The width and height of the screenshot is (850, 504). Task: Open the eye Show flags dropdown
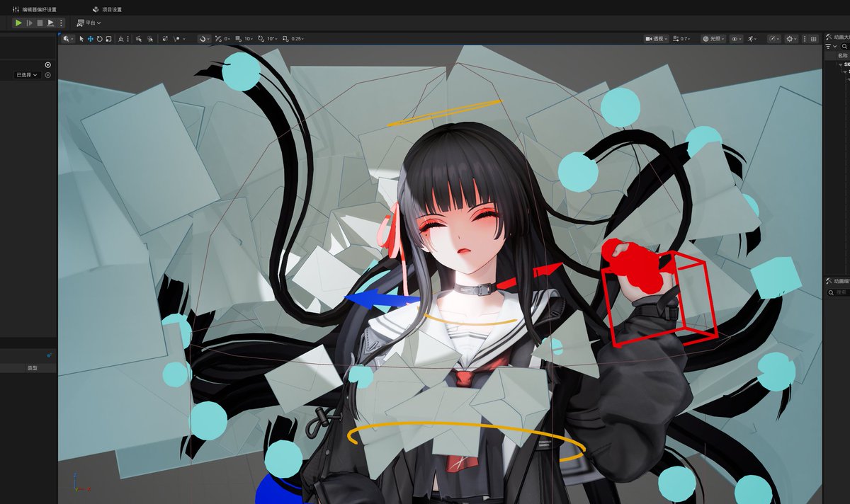736,39
